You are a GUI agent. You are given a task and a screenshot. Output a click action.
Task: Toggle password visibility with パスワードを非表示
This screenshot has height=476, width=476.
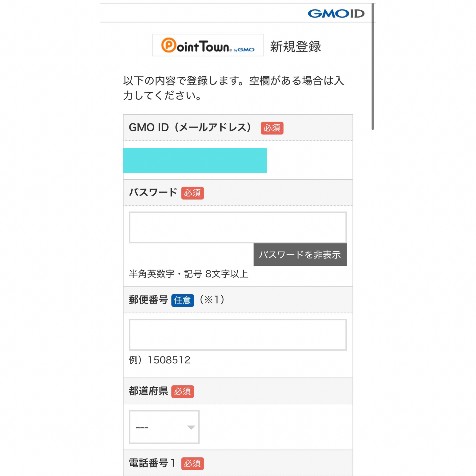point(300,255)
